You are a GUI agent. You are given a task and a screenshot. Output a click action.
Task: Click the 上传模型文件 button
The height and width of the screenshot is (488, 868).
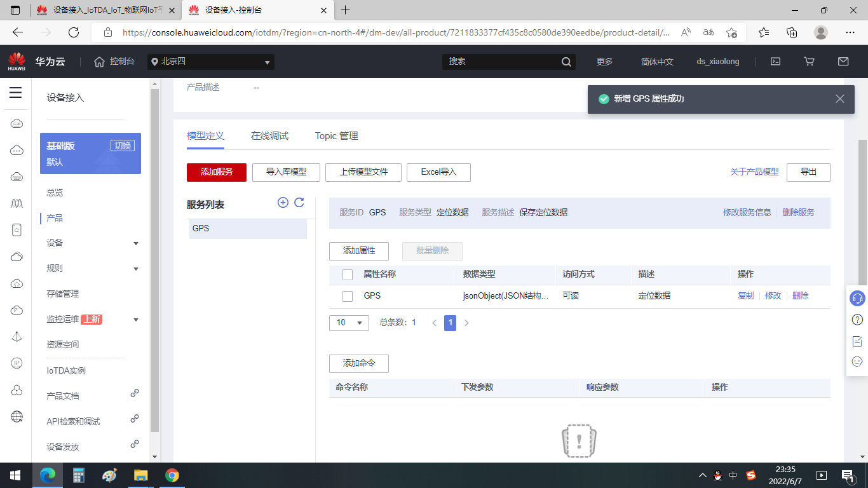point(363,172)
